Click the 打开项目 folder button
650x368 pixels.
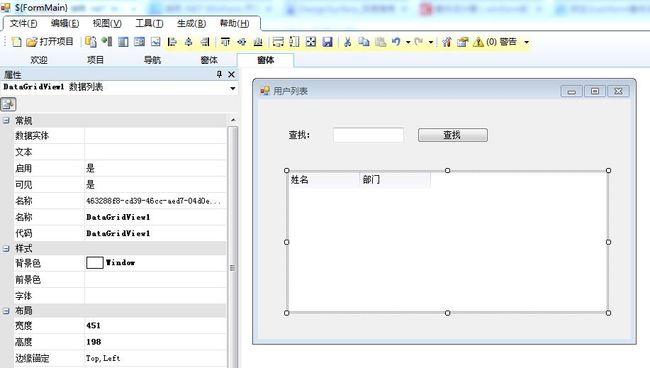pyautogui.click(x=50, y=42)
